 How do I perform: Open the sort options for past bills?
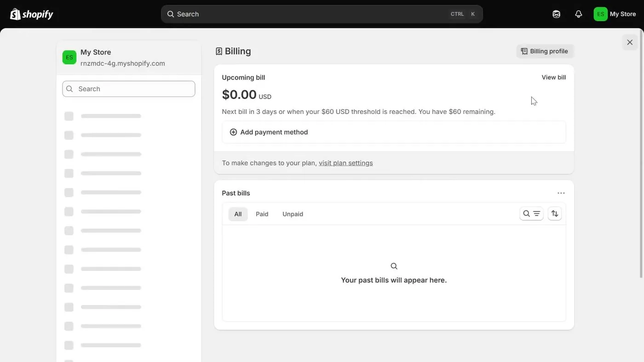[555, 214]
